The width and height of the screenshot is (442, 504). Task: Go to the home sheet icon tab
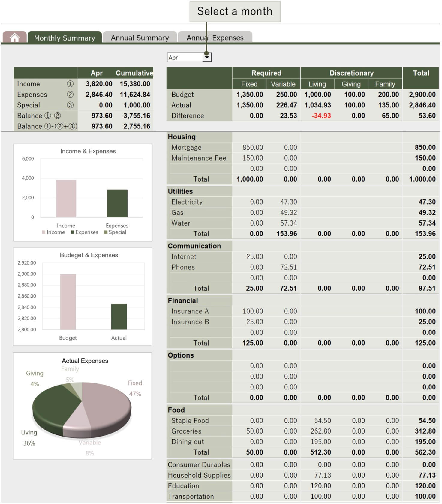14,37
